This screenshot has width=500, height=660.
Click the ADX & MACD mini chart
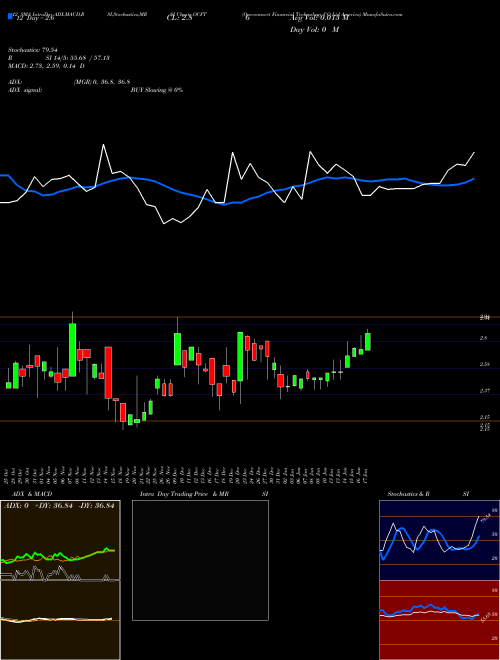60,580
